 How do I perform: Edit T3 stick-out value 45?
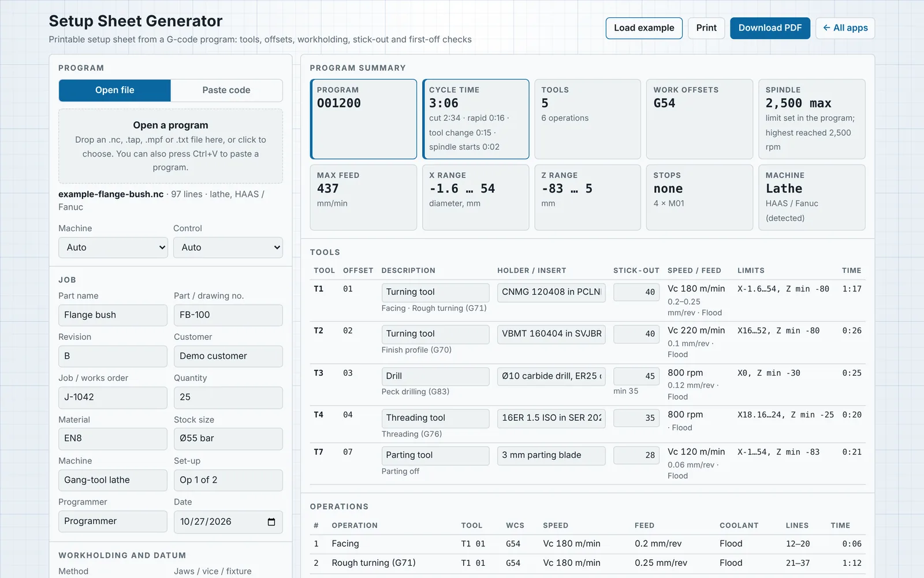636,376
